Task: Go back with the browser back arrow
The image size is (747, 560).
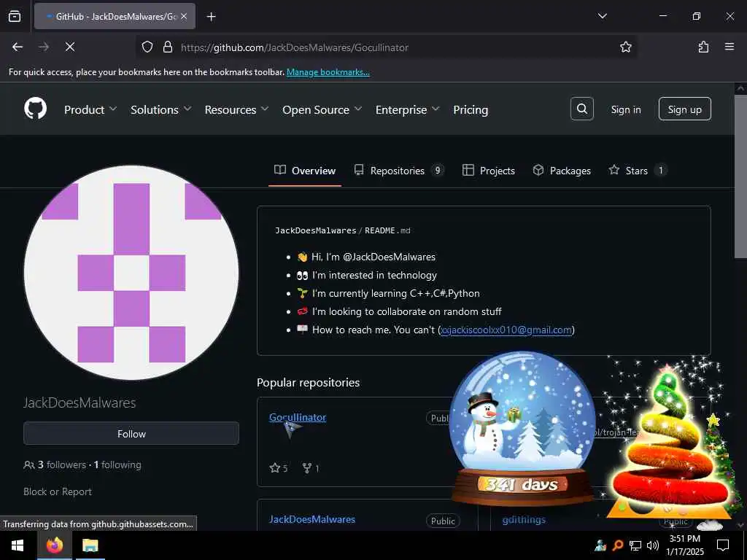Action: click(18, 47)
